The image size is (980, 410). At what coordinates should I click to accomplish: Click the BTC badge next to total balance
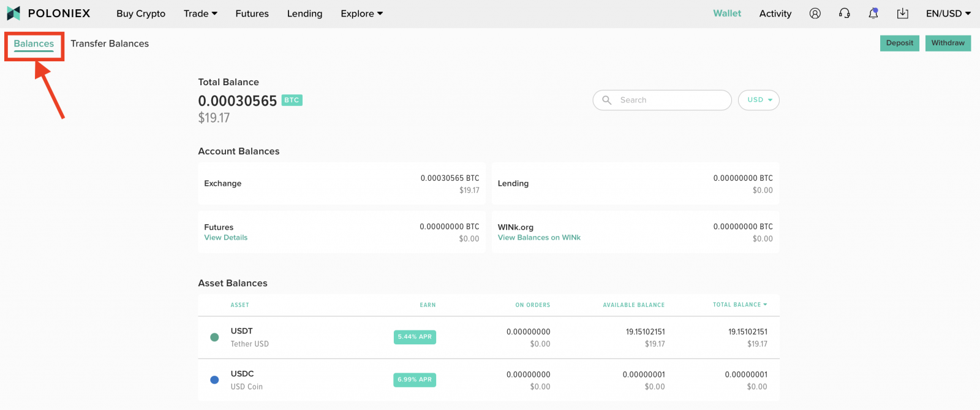pyautogui.click(x=292, y=100)
